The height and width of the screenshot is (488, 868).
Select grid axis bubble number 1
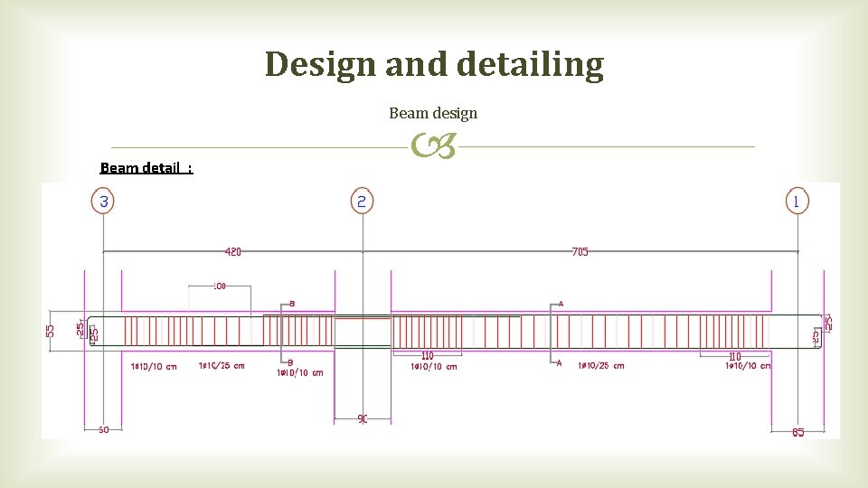797,201
